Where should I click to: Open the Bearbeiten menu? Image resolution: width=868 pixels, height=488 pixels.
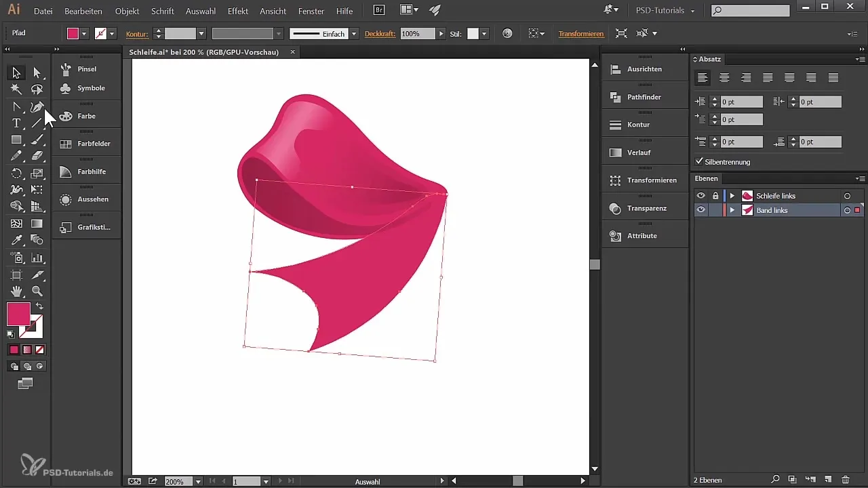pos(83,12)
